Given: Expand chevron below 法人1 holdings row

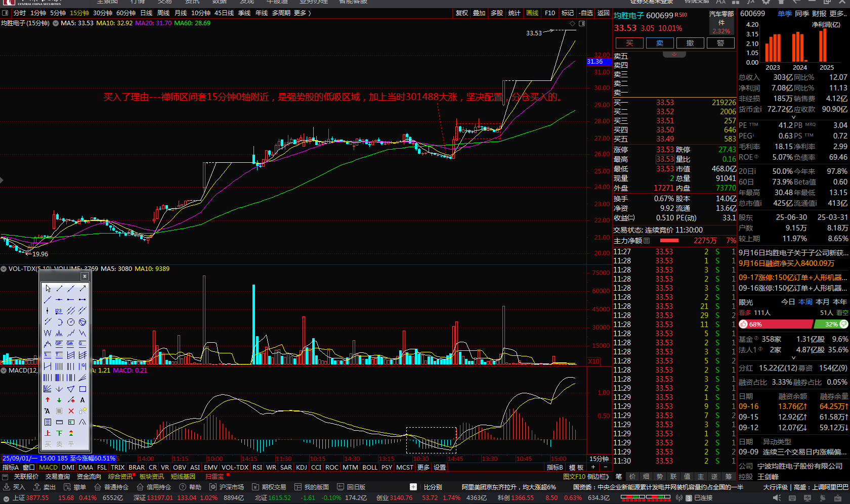Looking at the screenshot, I should [x=793, y=358].
